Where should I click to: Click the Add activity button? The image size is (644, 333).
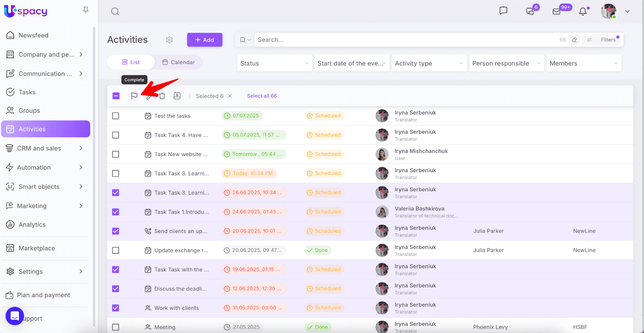click(x=204, y=40)
